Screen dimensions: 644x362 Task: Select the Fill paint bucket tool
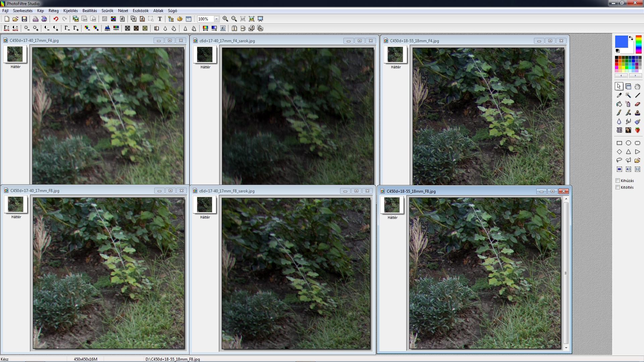click(619, 104)
